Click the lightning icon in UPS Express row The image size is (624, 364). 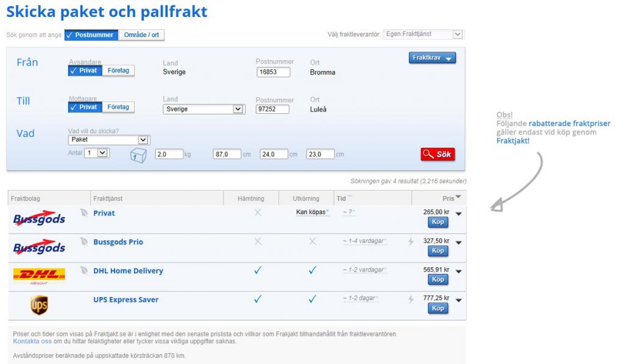click(411, 299)
